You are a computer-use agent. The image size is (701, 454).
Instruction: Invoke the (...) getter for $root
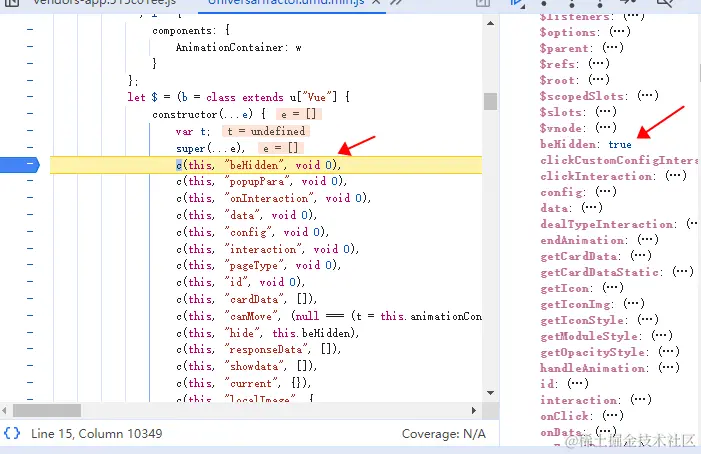(x=599, y=80)
